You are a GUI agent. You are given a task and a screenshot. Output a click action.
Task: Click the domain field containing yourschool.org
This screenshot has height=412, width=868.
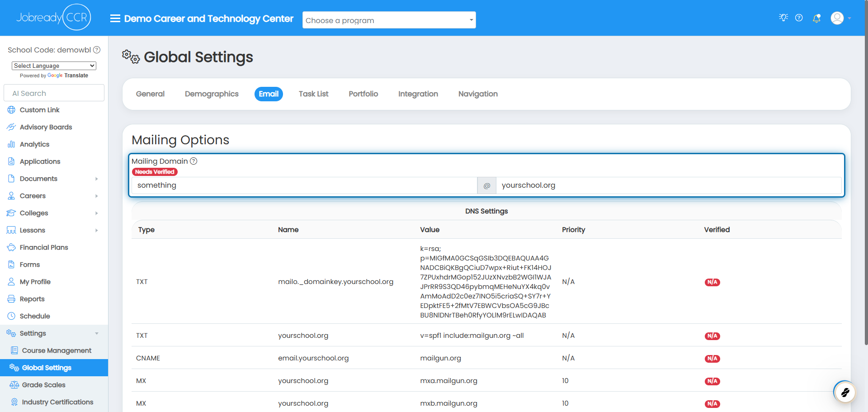(x=669, y=185)
